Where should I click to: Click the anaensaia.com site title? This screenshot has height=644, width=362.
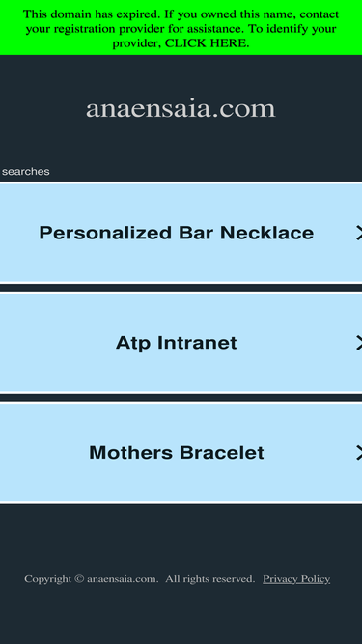coord(181,109)
